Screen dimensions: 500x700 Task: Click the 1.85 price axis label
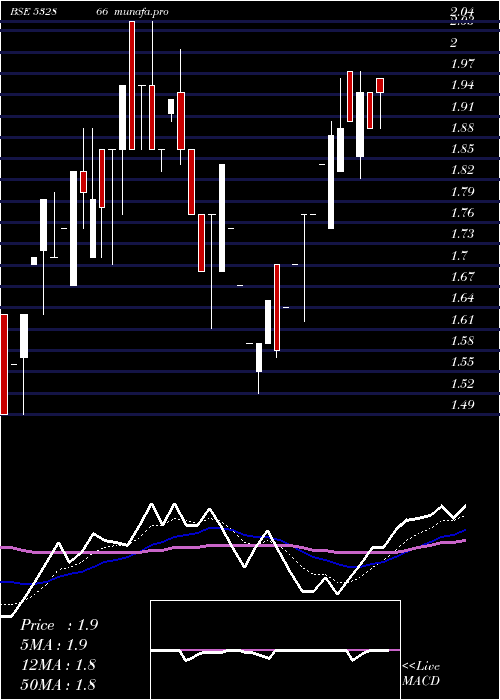pos(462,149)
